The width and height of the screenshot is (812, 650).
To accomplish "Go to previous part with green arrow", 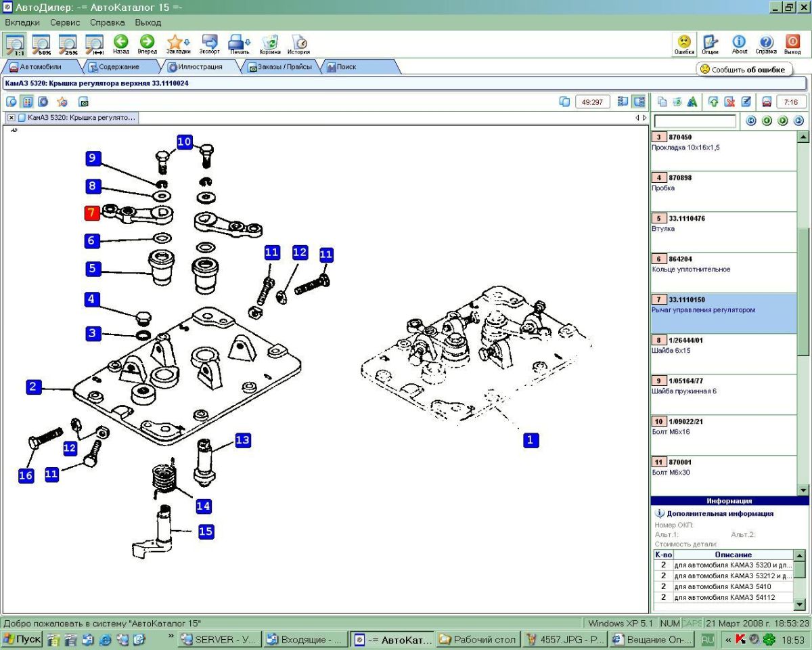I will point(767,121).
